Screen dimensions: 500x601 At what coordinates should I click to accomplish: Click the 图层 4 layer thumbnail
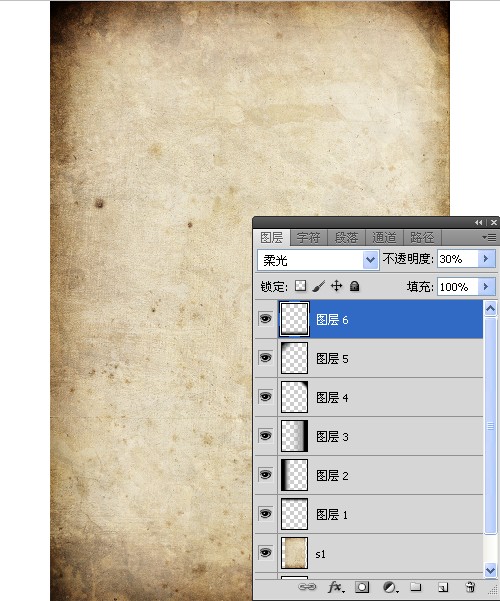tap(294, 397)
